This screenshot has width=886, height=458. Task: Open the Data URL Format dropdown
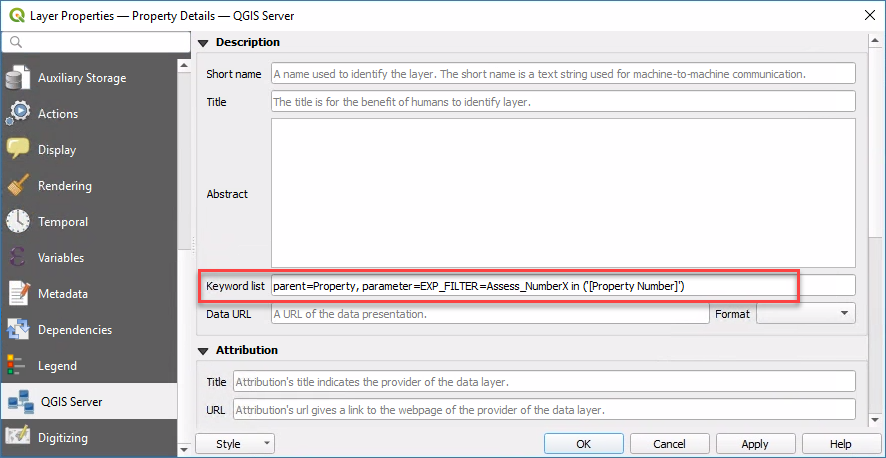coord(805,314)
